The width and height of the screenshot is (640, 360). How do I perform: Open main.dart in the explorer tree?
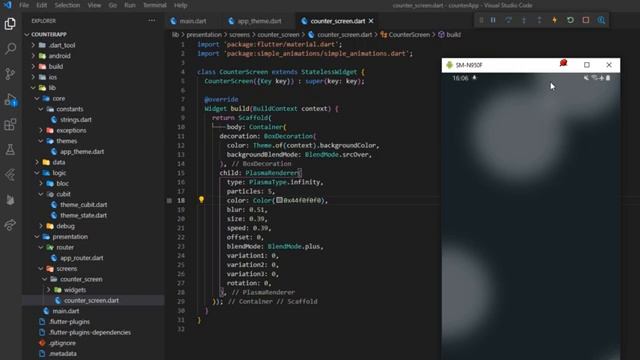(x=65, y=311)
